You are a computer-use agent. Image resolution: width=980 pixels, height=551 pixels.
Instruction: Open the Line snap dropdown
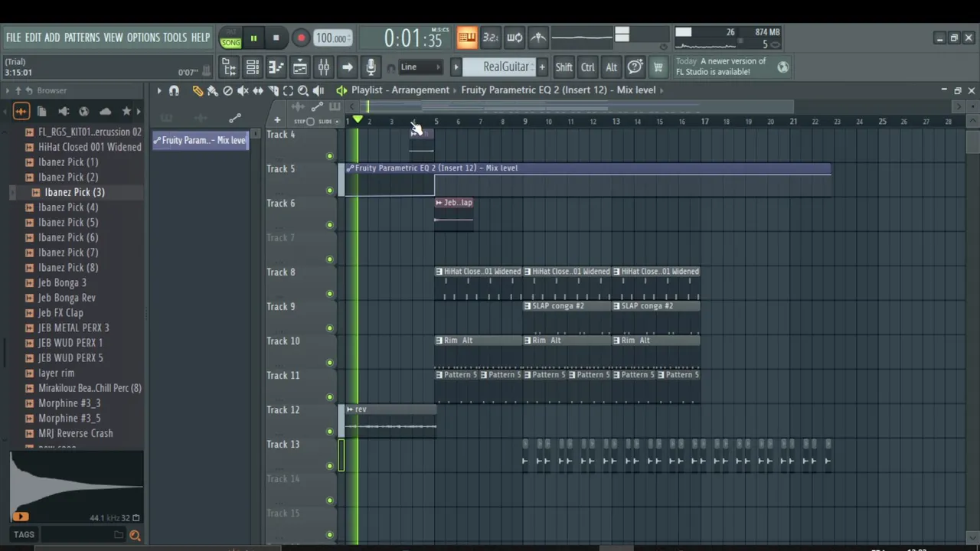(420, 67)
